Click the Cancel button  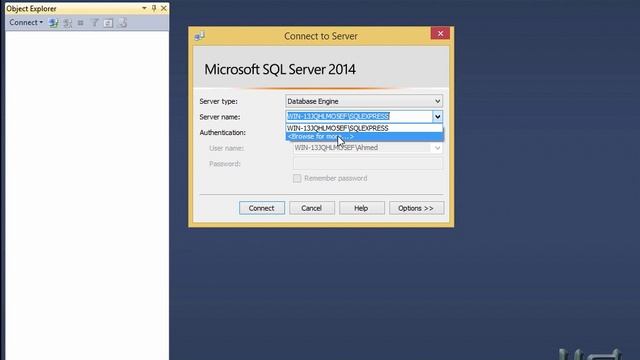click(312, 208)
